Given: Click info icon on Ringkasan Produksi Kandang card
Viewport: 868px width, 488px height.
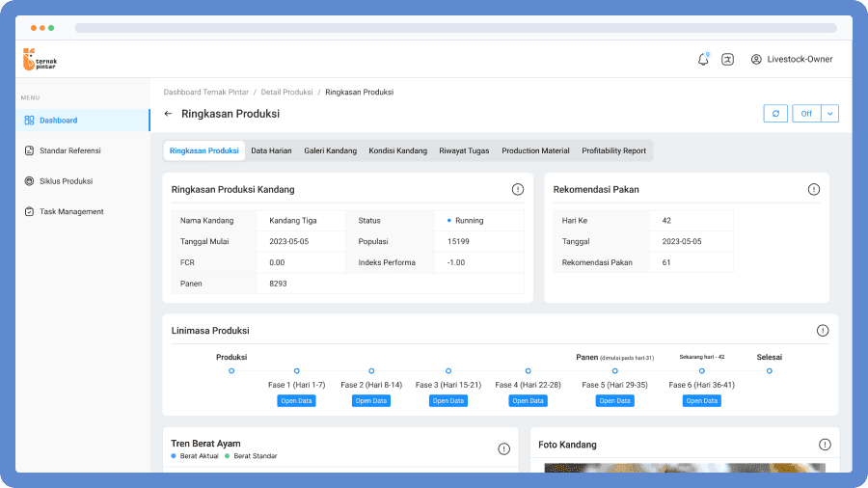Looking at the screenshot, I should (518, 189).
